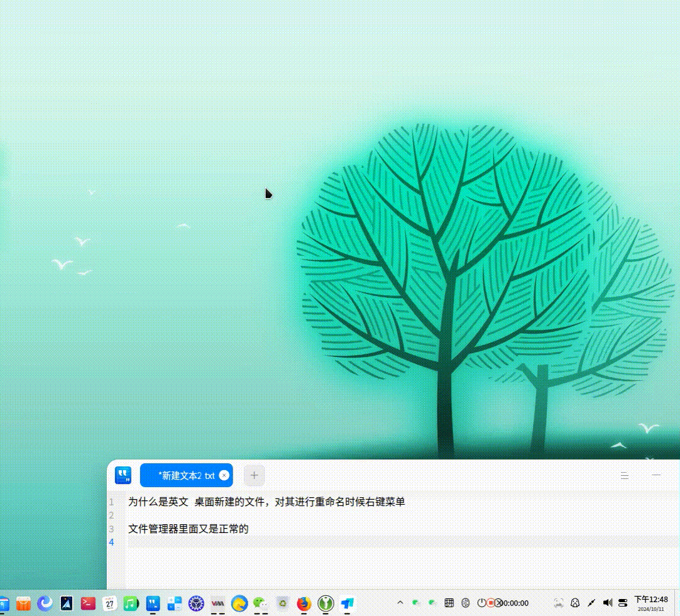680x616 pixels.
Task: Open the green key password app icon
Action: (x=326, y=603)
